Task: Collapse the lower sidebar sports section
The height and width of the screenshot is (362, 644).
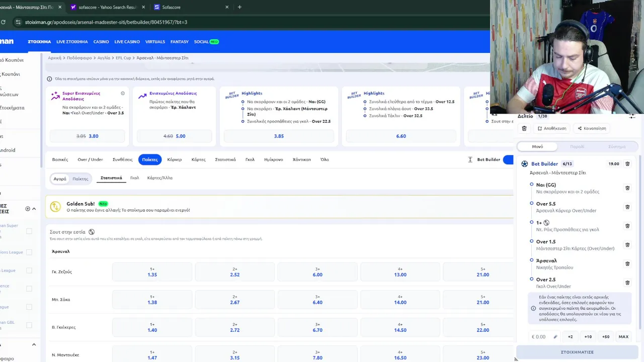Action: coord(34,345)
